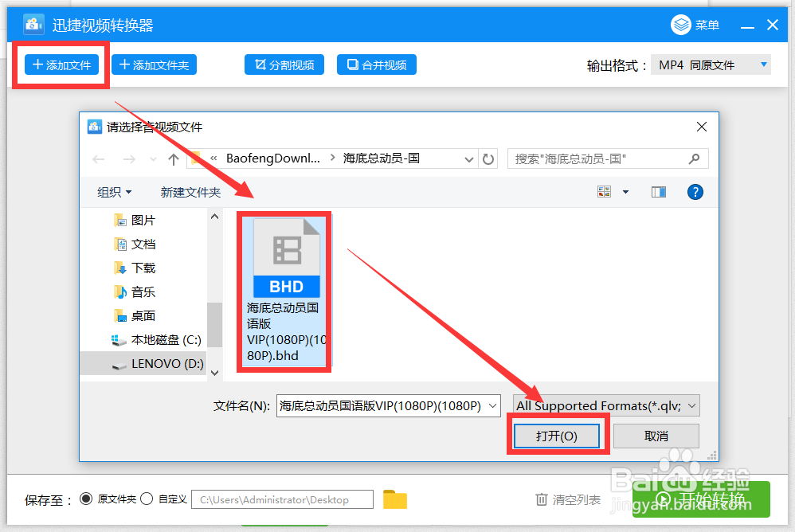Select the 合并视频 (merge video) tool
Image resolution: width=795 pixels, height=532 pixels.
point(376,65)
